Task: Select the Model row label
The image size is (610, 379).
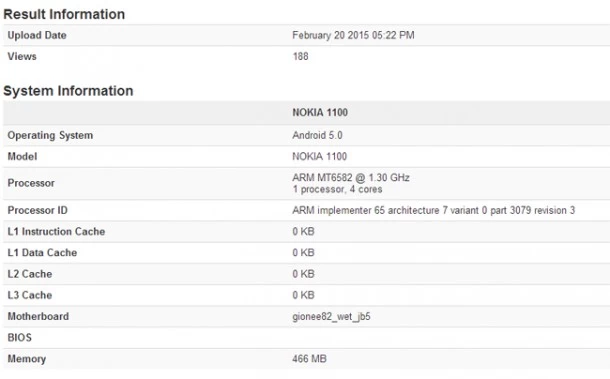Action: (22, 156)
